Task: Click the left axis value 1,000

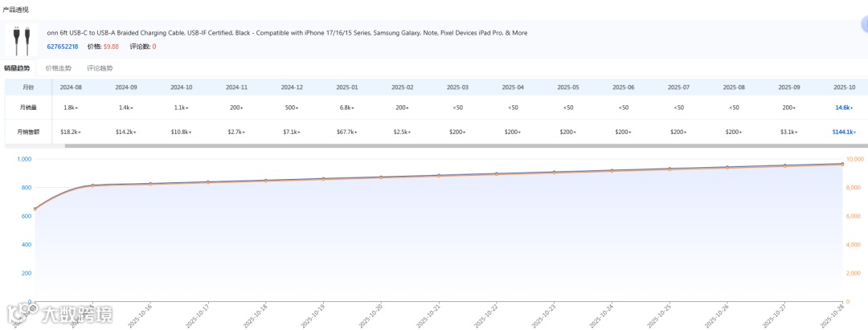Action: click(x=23, y=159)
